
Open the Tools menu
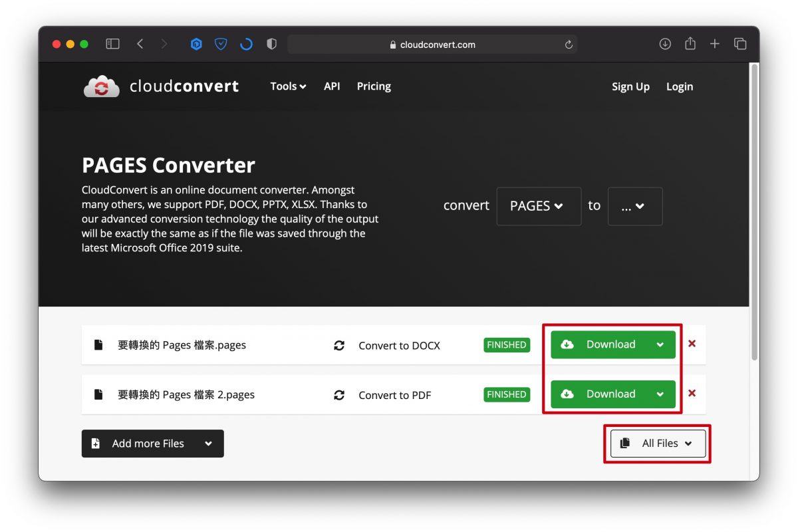click(x=288, y=86)
